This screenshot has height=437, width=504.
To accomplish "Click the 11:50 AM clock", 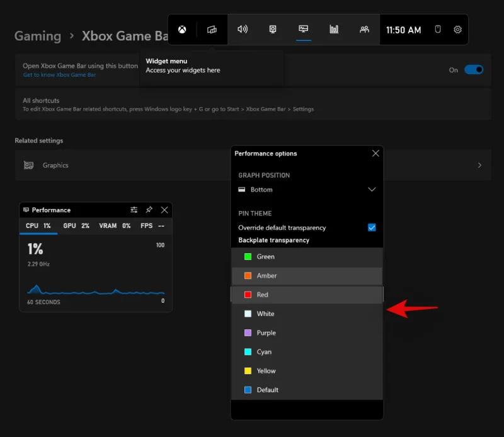I will point(403,30).
